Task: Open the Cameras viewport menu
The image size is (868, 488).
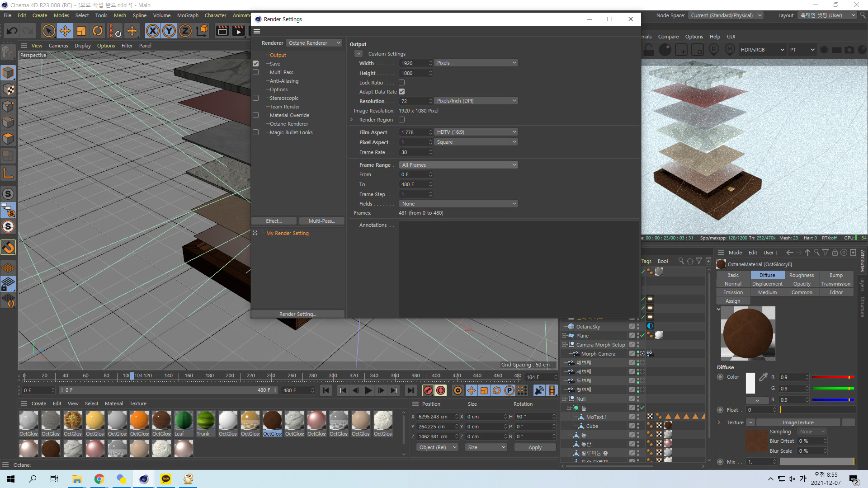Action: [58, 46]
